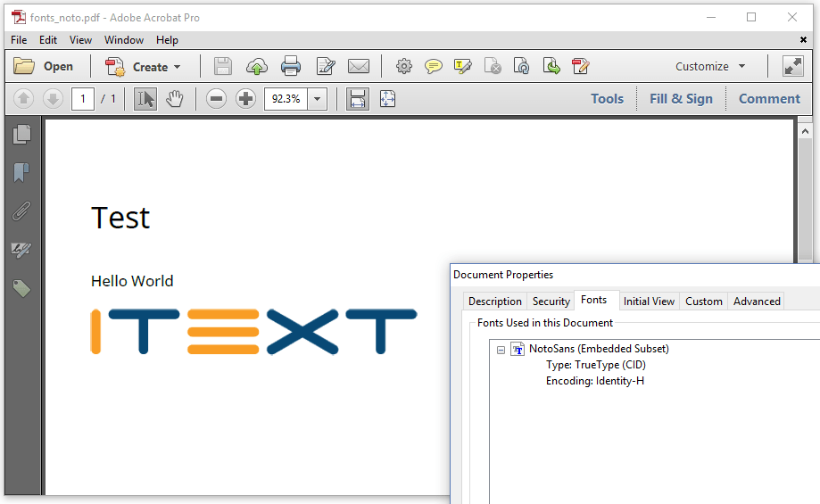Click the Type: TrueType (CID) row
This screenshot has height=504, width=820.
coord(596,365)
